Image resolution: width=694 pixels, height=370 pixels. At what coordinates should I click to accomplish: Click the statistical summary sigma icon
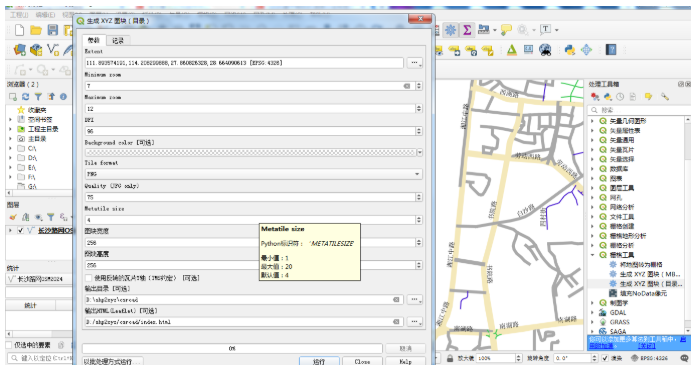point(467,30)
